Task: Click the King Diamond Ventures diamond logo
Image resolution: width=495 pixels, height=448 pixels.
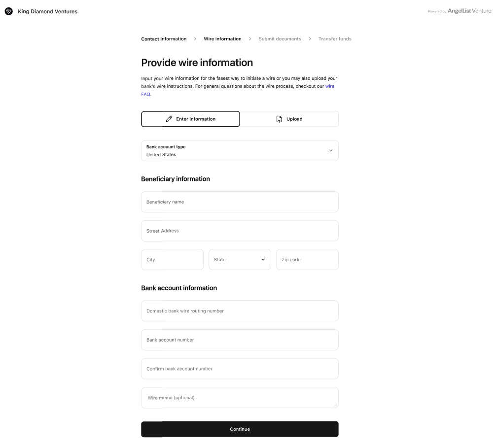Action: tap(9, 11)
